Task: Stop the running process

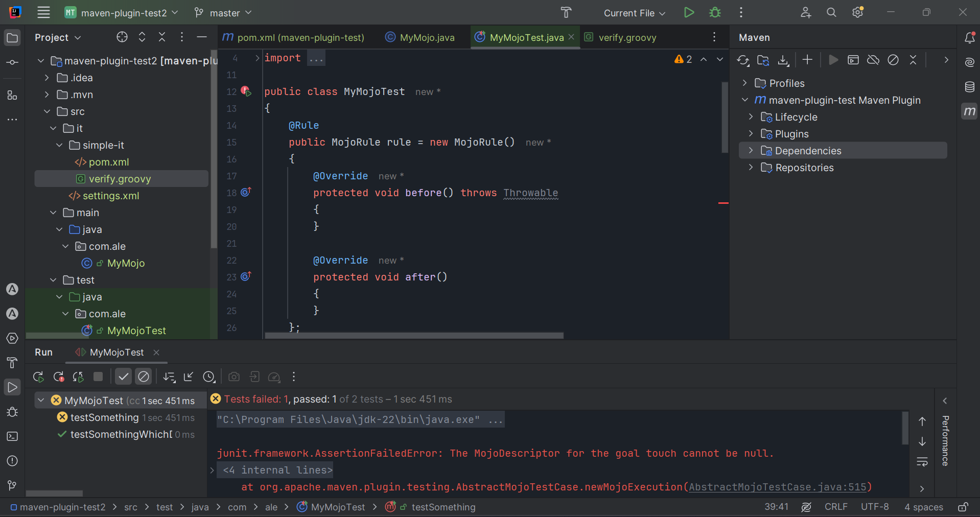Action: (x=98, y=377)
